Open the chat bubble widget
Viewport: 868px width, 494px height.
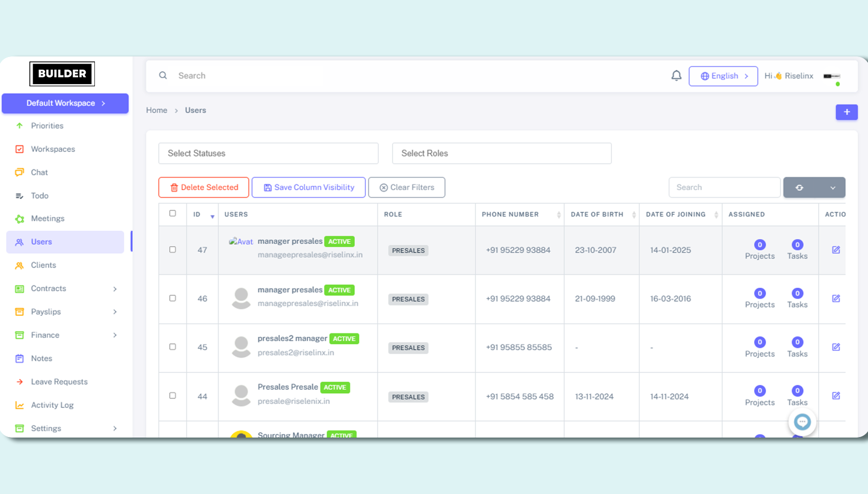[802, 422]
